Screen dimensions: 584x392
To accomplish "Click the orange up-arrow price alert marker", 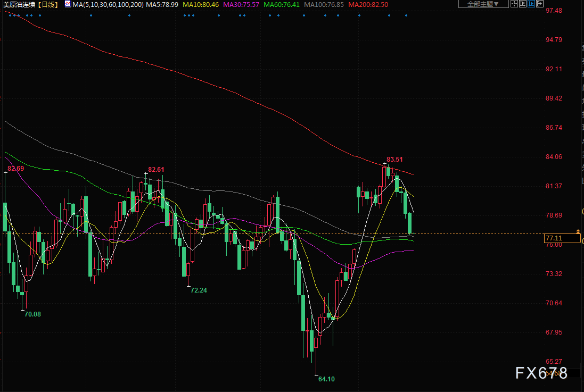I will pos(578,231).
